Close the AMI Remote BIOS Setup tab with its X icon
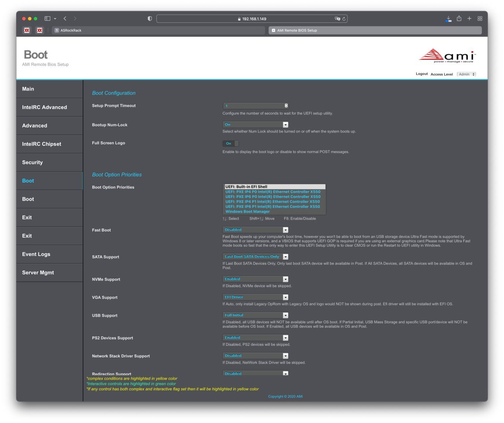The height and width of the screenshot is (423, 504). pos(273,30)
